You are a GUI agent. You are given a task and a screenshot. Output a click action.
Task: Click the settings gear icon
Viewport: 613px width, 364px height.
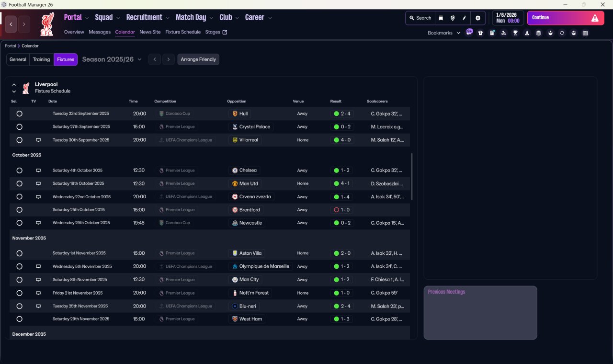coord(477,18)
